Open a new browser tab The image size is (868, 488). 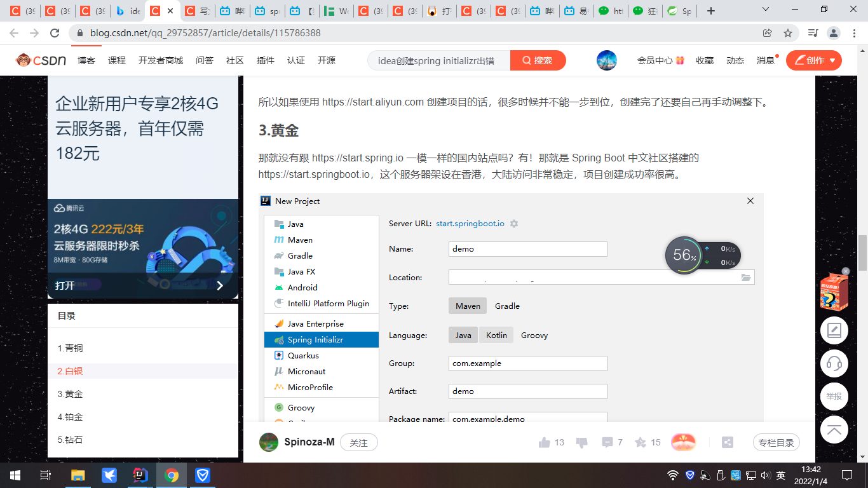pyautogui.click(x=711, y=11)
